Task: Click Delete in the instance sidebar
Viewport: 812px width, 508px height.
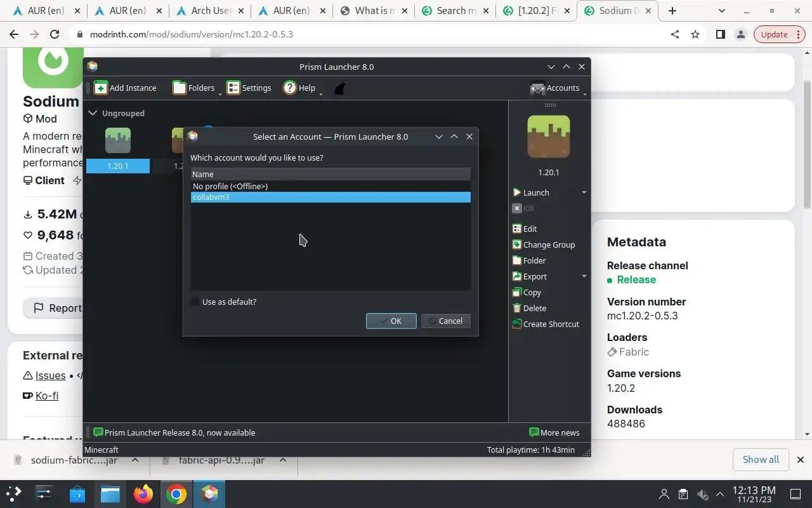Action: (529, 308)
